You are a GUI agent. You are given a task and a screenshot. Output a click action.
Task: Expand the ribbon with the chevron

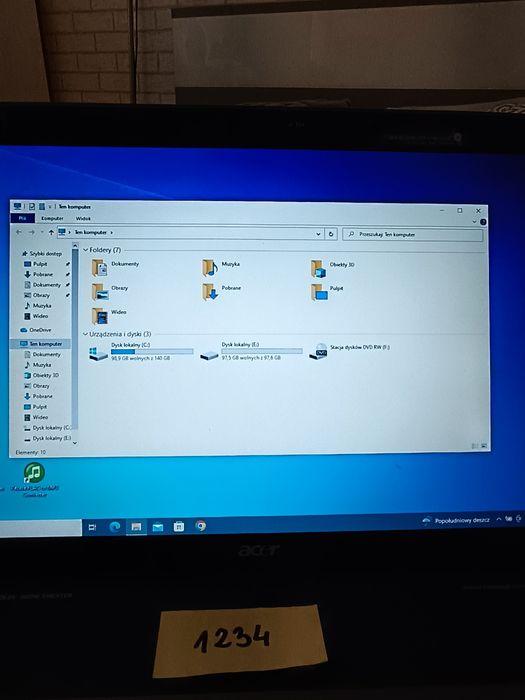[474, 221]
